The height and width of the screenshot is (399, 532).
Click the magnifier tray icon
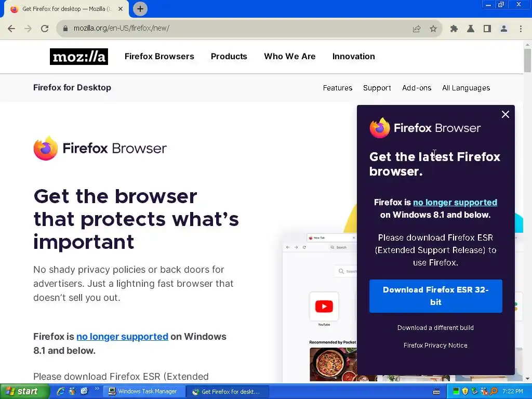494,392
